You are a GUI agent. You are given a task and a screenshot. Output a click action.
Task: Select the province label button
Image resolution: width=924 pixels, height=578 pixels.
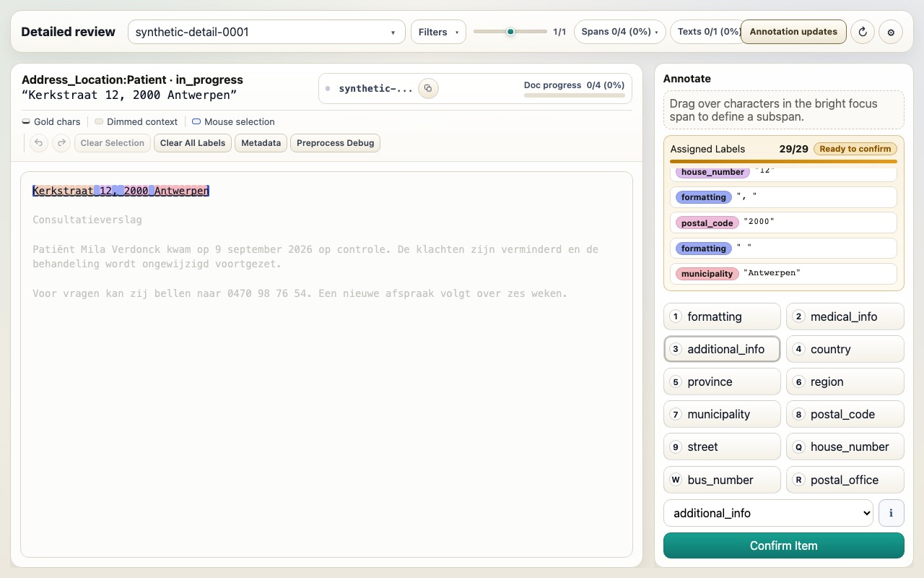pos(722,381)
